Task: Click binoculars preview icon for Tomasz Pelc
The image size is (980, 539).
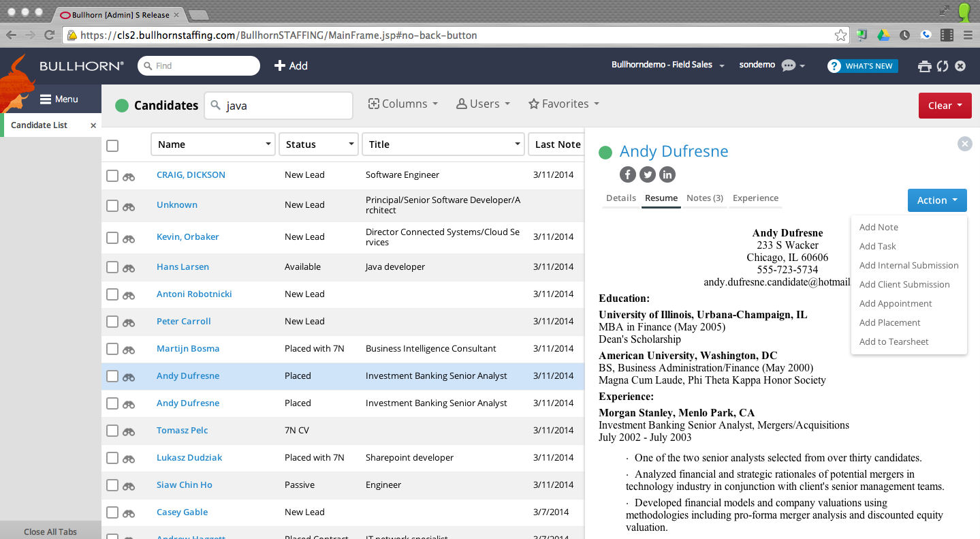Action: coord(129,432)
